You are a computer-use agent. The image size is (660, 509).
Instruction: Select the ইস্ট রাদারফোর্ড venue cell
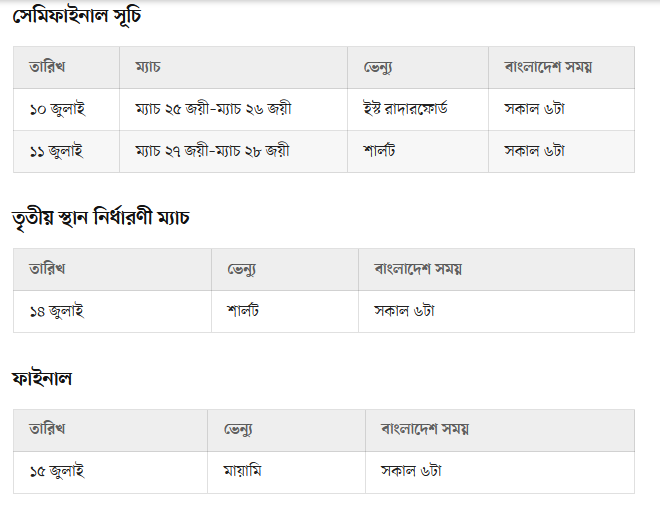(418, 109)
